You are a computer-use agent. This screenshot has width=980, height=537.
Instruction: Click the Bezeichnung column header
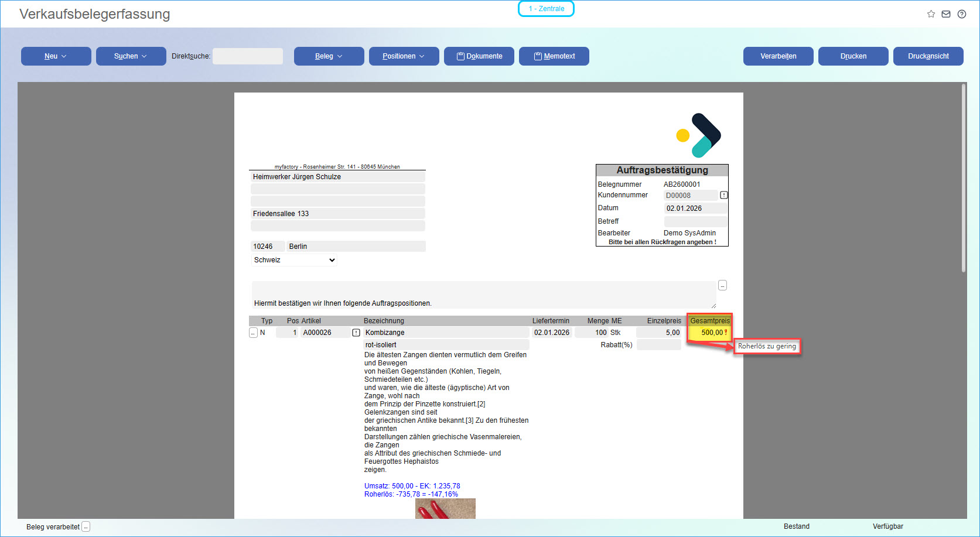pos(384,321)
